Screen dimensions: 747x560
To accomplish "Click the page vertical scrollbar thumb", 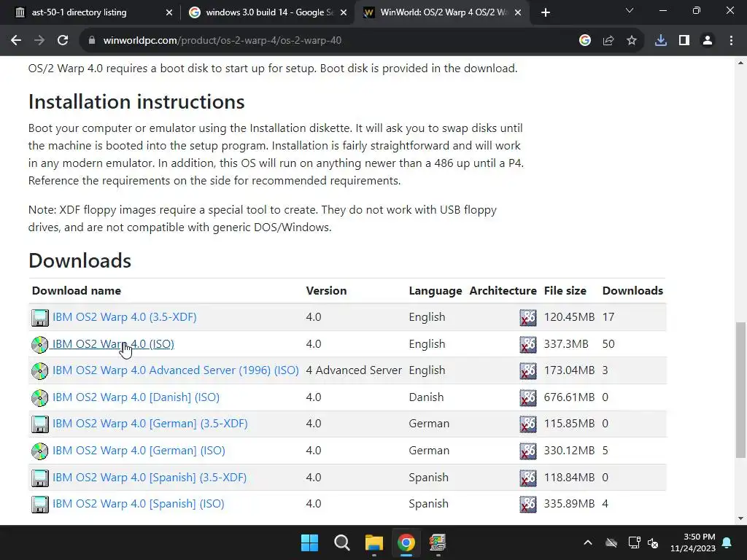I will [740, 390].
